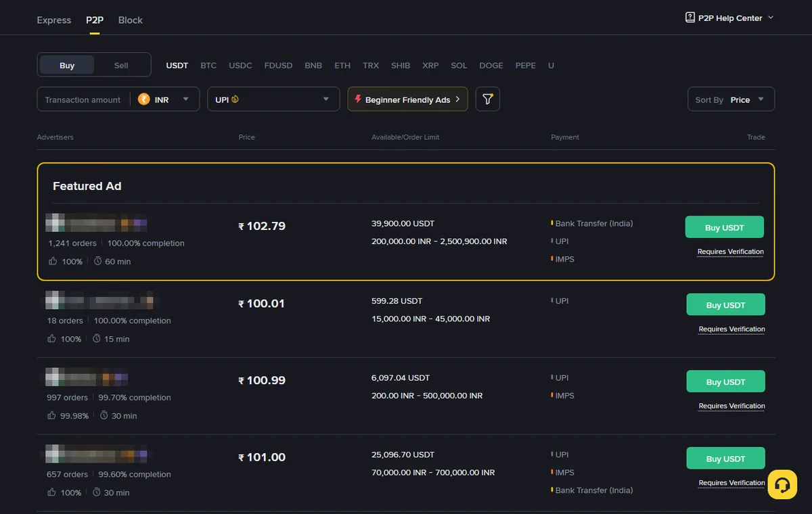Screen dimensions: 812x514
Task: Click the INR rupee coin icon
Action: coord(144,99)
